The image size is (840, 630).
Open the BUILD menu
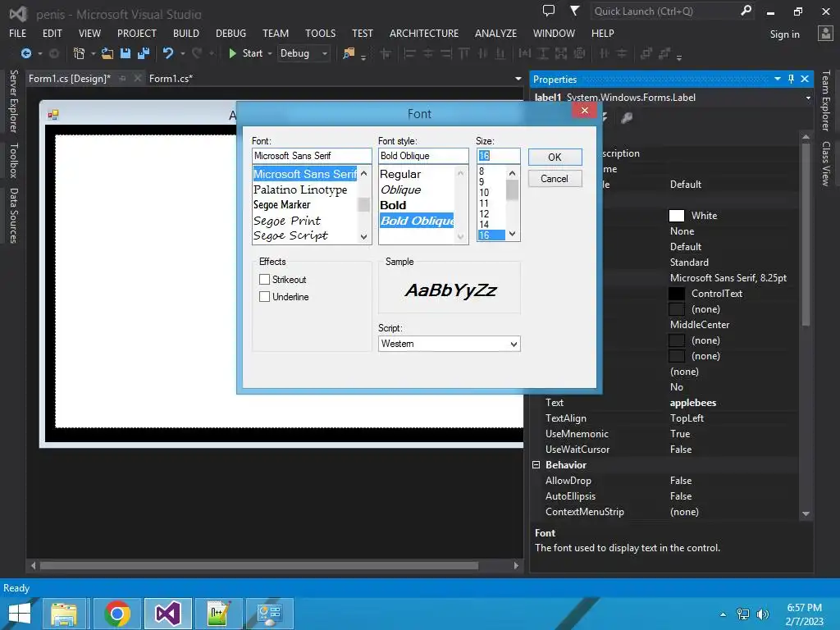(x=186, y=33)
